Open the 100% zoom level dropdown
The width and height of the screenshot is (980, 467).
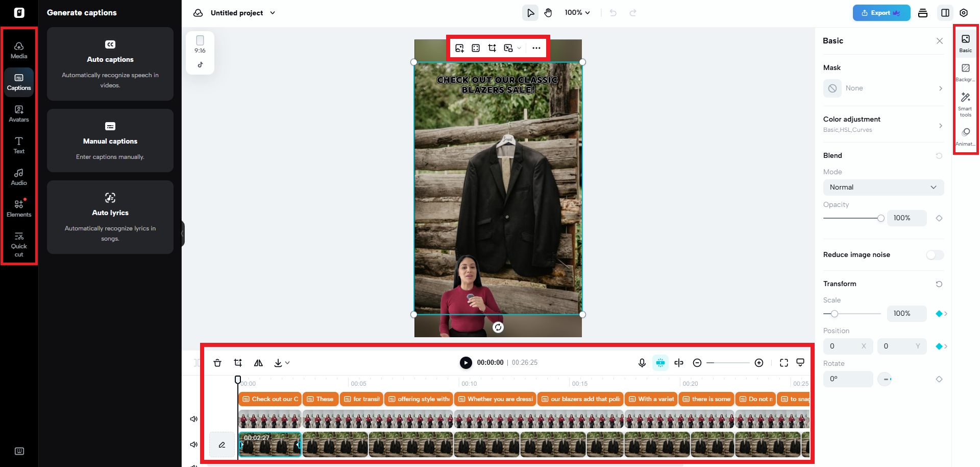pyautogui.click(x=577, y=13)
